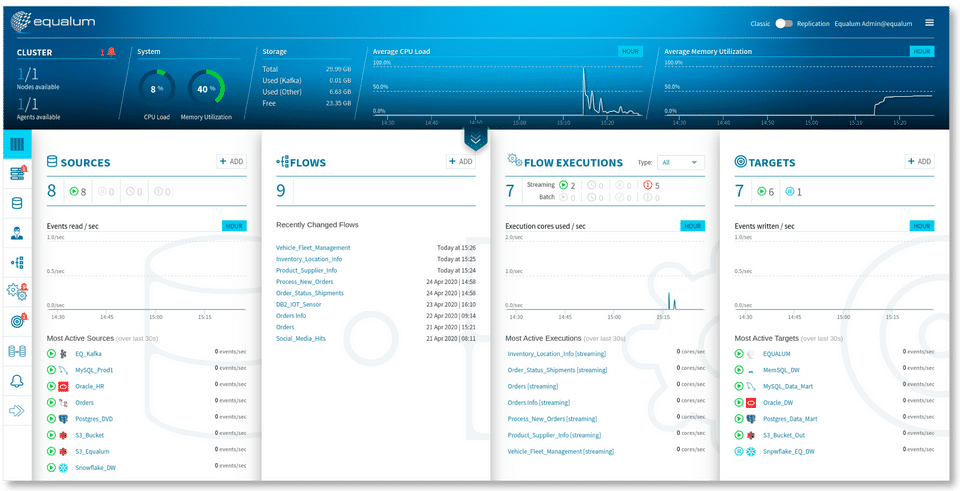Screen dimensions: 960x491
Task: Open the replication databases sidebar icon
Action: tap(17, 351)
